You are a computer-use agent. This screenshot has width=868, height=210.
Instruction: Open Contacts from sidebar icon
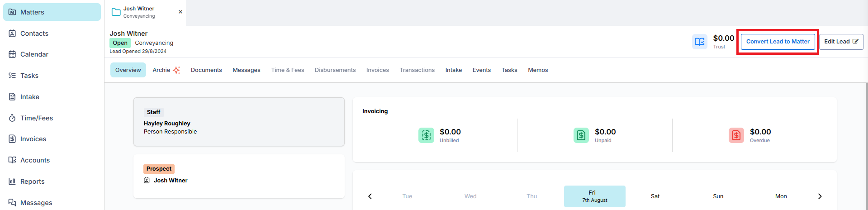click(x=12, y=33)
